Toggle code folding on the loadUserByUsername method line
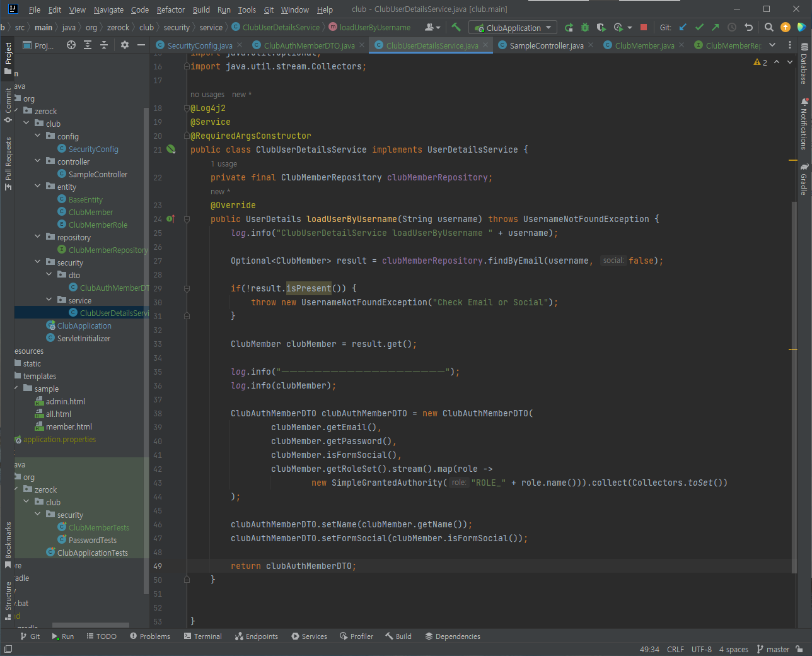This screenshot has width=812, height=656. pyautogui.click(x=187, y=219)
